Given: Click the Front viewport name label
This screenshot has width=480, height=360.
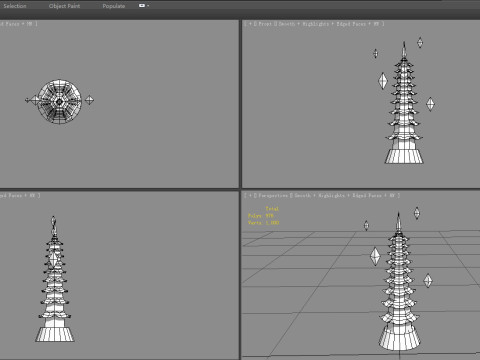Looking at the screenshot, I should 265,24.
